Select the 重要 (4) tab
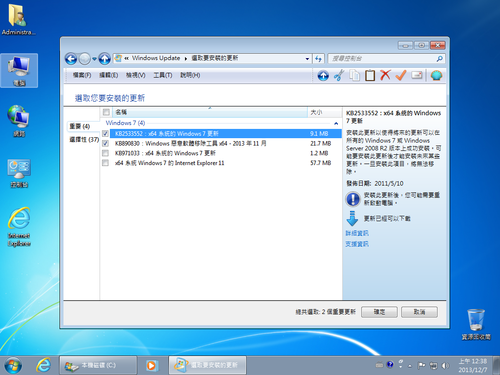500x375 pixels. [80, 126]
